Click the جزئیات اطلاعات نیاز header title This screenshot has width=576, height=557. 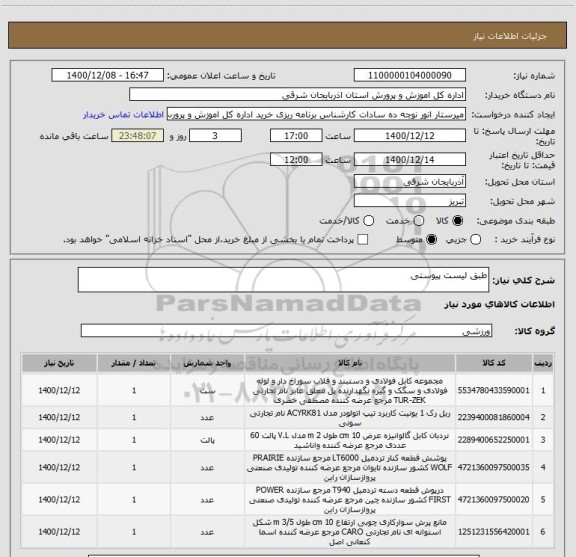(x=510, y=36)
